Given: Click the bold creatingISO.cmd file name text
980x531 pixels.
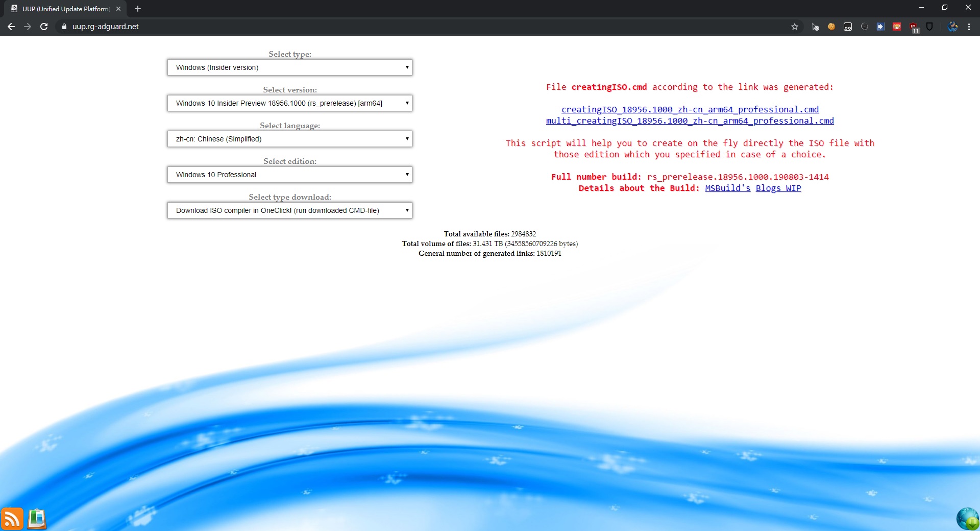Looking at the screenshot, I should (609, 87).
